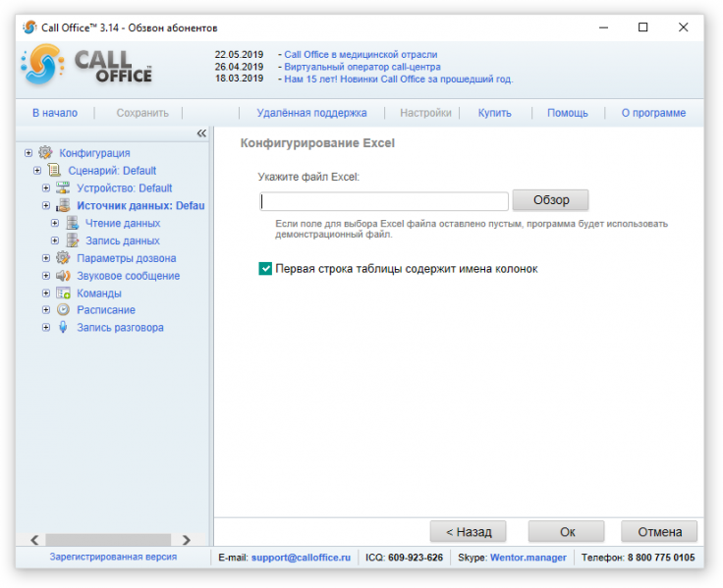The height and width of the screenshot is (588, 723).
Task: Click the sidebar horizontal scrollbar thumb
Action: coord(108,540)
